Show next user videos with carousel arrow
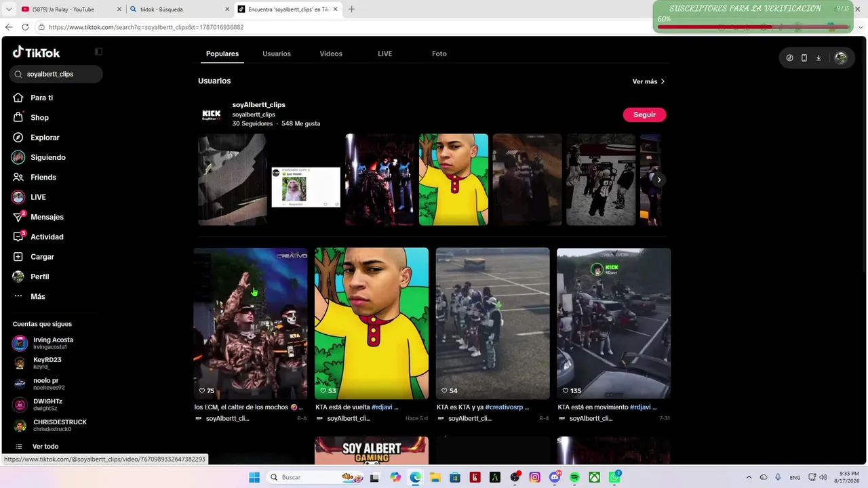This screenshot has height=488, width=868. click(x=658, y=180)
